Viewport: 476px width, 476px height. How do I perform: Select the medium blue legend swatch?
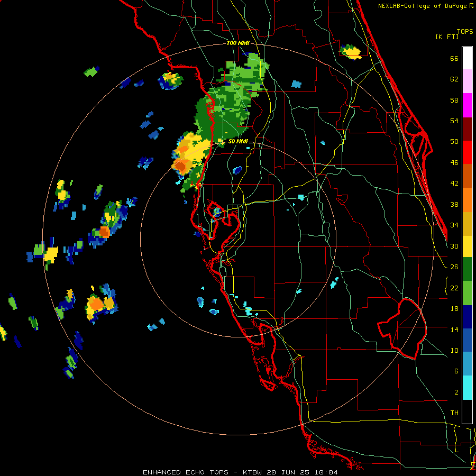click(x=467, y=340)
